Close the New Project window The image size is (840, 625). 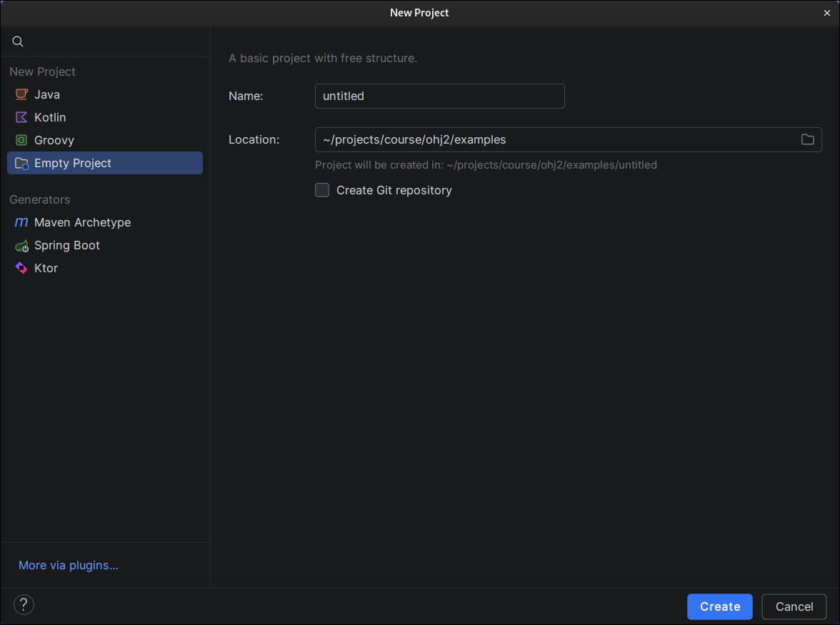[x=827, y=13]
